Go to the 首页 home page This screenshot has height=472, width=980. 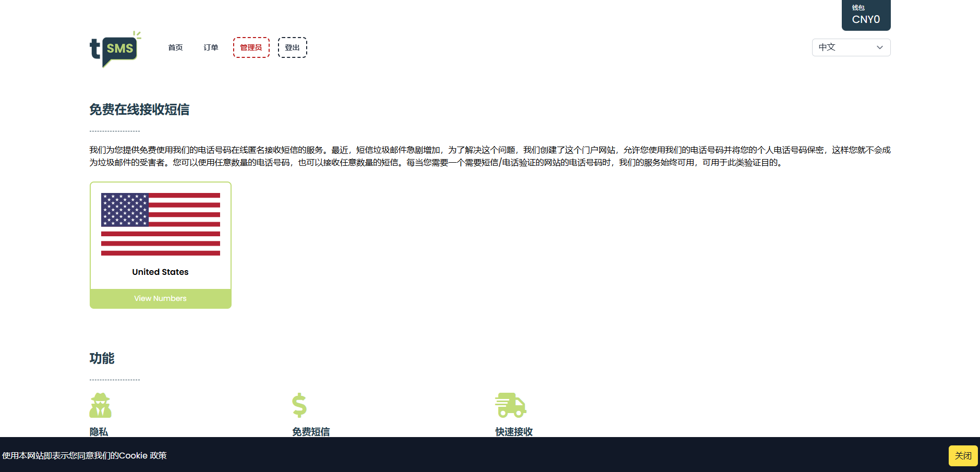(175, 47)
